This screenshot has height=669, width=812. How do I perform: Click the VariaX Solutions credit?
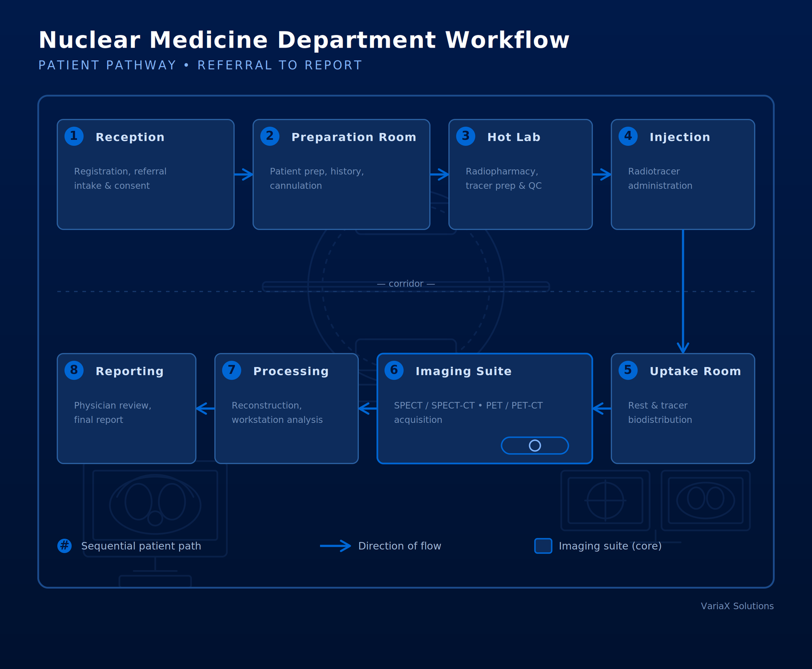pos(737,606)
